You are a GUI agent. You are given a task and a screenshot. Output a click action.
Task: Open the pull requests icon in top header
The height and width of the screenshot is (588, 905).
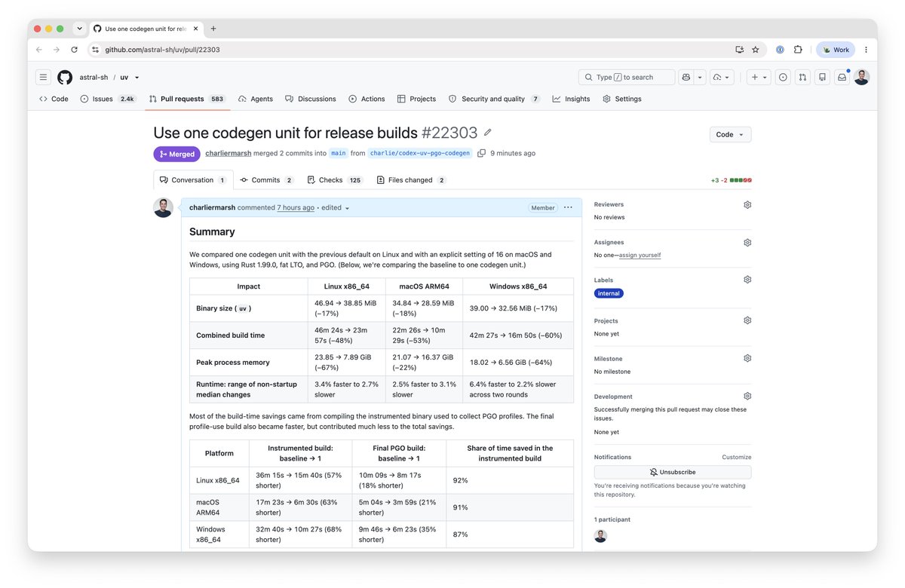click(x=802, y=77)
